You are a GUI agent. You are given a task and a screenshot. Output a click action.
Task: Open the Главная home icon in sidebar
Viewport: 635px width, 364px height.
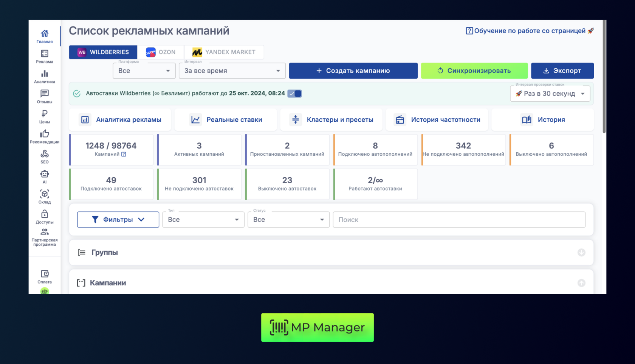(45, 34)
